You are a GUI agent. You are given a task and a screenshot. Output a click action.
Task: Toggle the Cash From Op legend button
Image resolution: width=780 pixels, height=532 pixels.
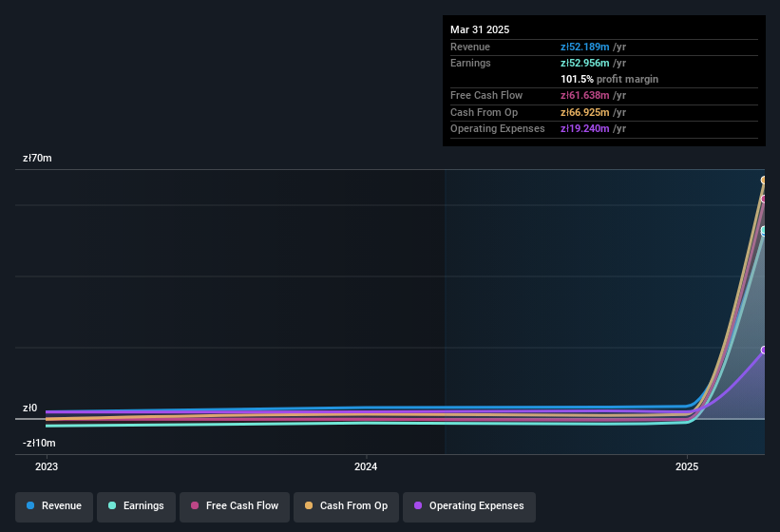pos(346,506)
